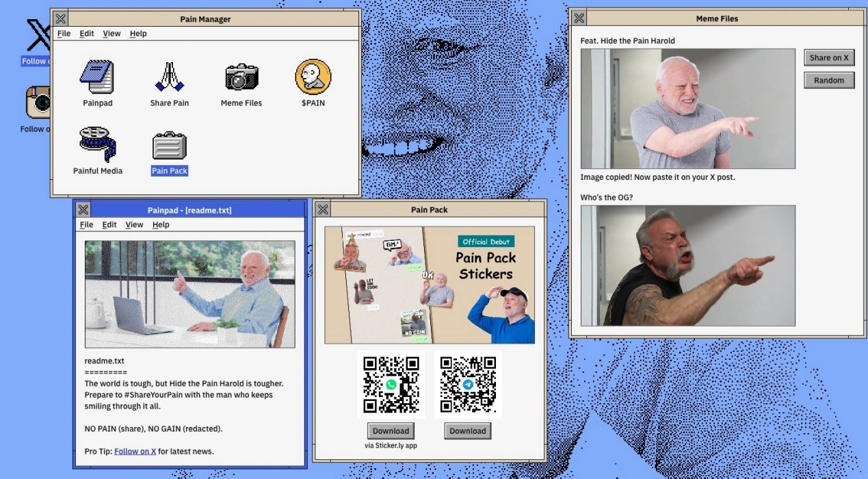Screen dimensions: 868x479
Task: Open File menu in Pain Manager
Action: (64, 34)
